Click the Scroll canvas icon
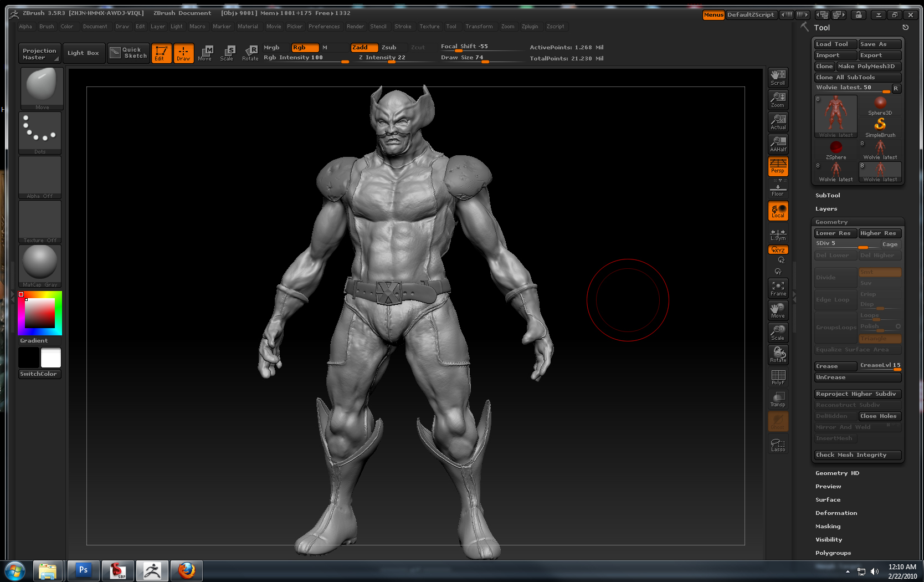Screen dimensions: 924x582 pos(778,78)
